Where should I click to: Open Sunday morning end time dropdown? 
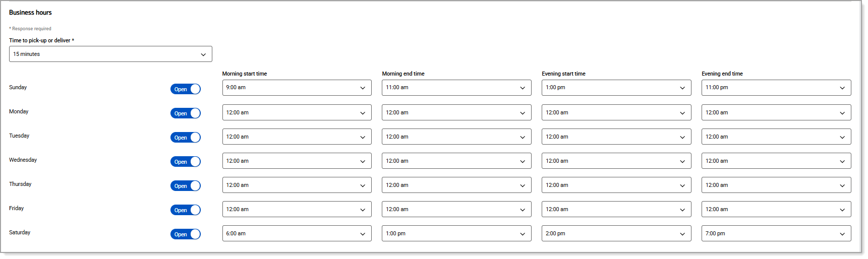[x=456, y=88]
